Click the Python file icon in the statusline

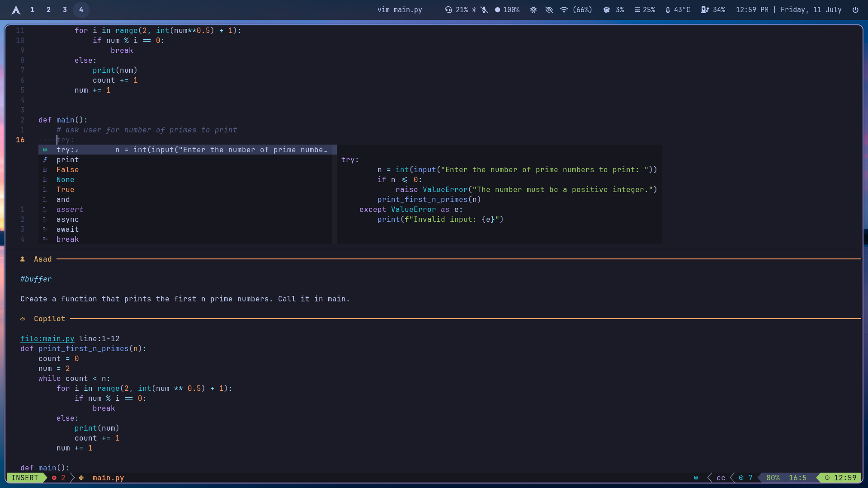(x=81, y=478)
